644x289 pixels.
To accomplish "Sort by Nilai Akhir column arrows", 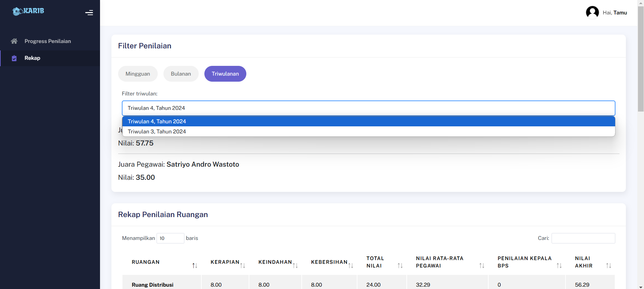I will pos(608,265).
